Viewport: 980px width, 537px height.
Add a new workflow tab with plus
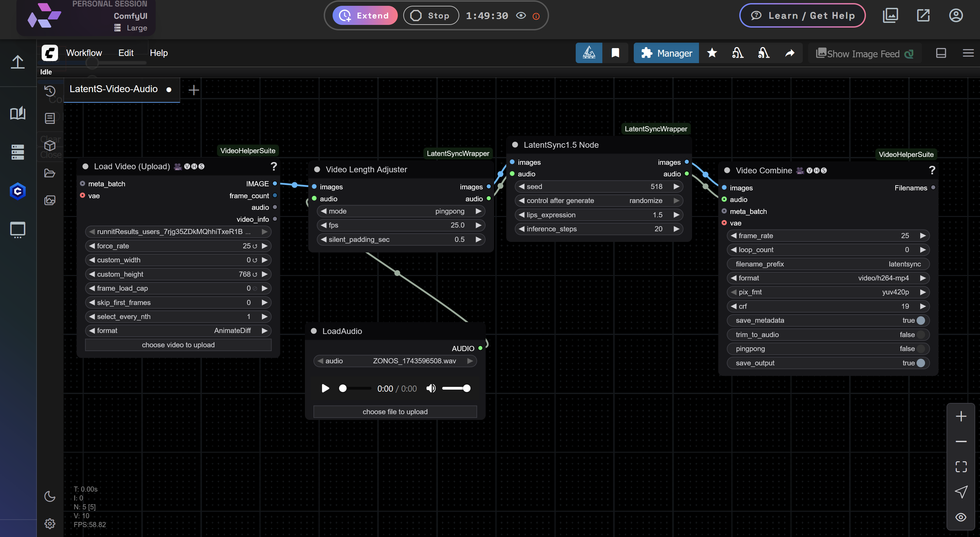(194, 90)
